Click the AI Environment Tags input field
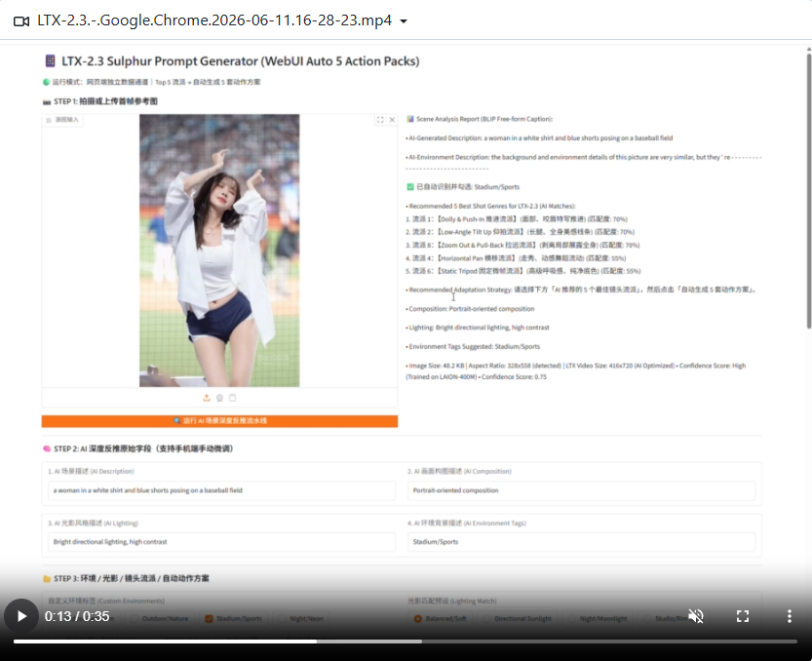This screenshot has height=661, width=812. (581, 542)
